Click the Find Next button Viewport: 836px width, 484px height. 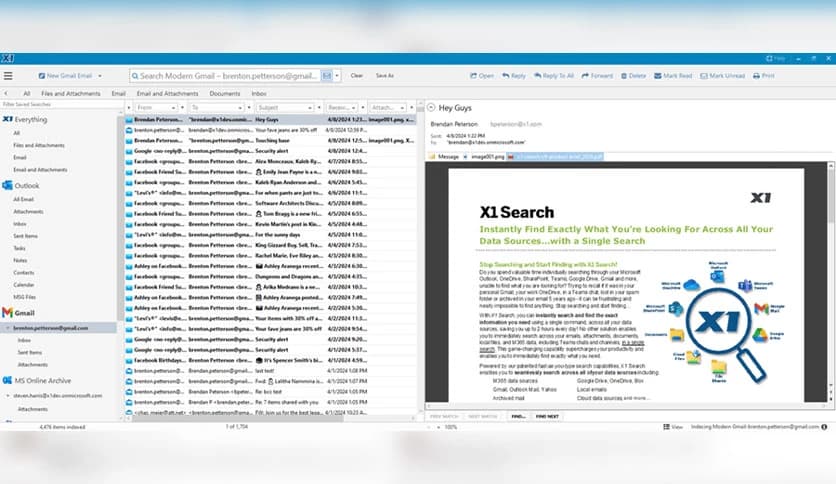coord(547,416)
